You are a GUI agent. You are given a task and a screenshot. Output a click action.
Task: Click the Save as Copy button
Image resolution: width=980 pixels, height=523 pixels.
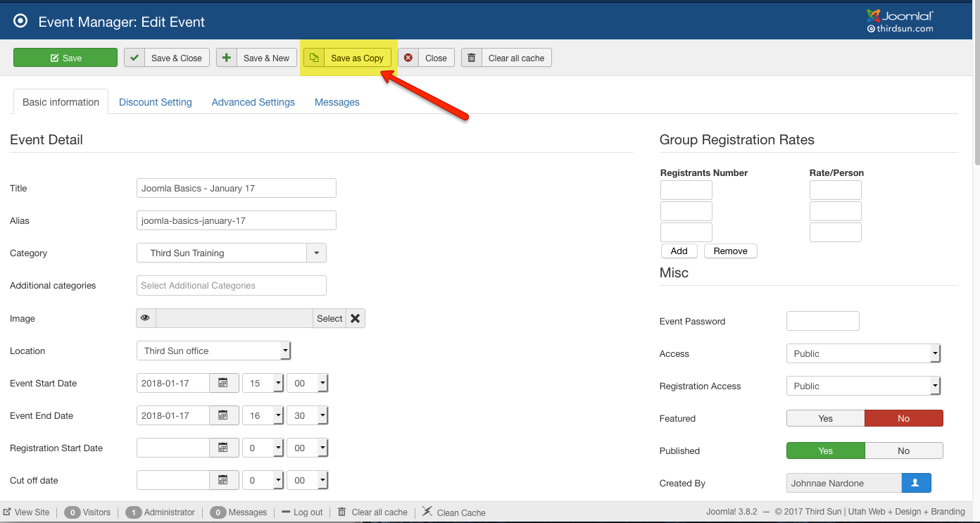(x=348, y=58)
